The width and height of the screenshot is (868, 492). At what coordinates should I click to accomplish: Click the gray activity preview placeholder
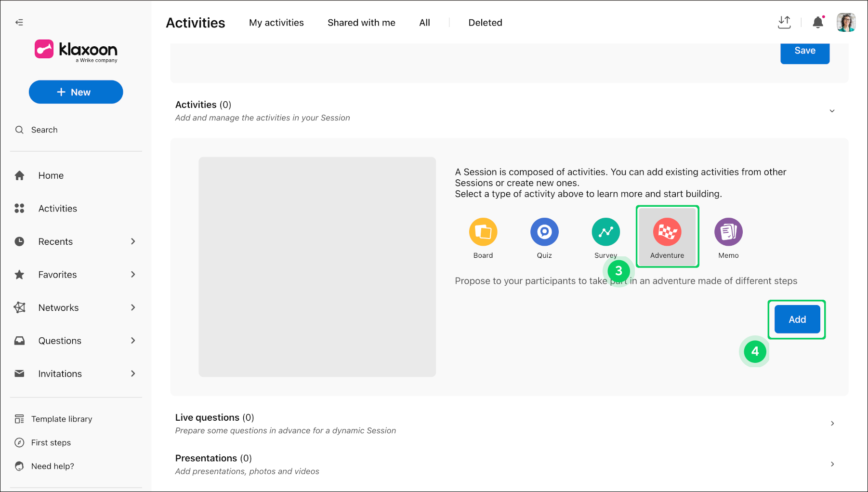(x=317, y=266)
